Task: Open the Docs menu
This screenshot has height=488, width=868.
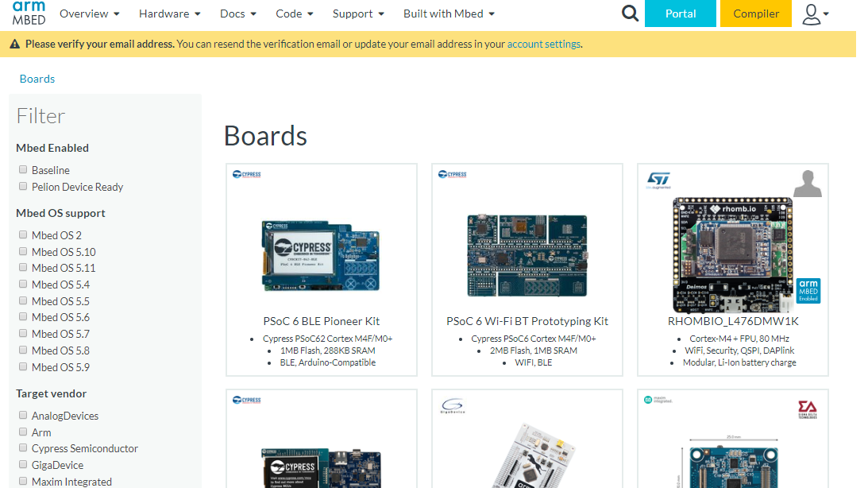Action: pyautogui.click(x=238, y=14)
